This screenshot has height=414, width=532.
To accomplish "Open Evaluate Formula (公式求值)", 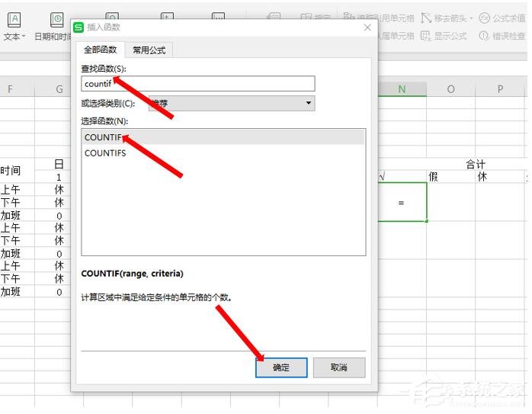I will tap(502, 18).
